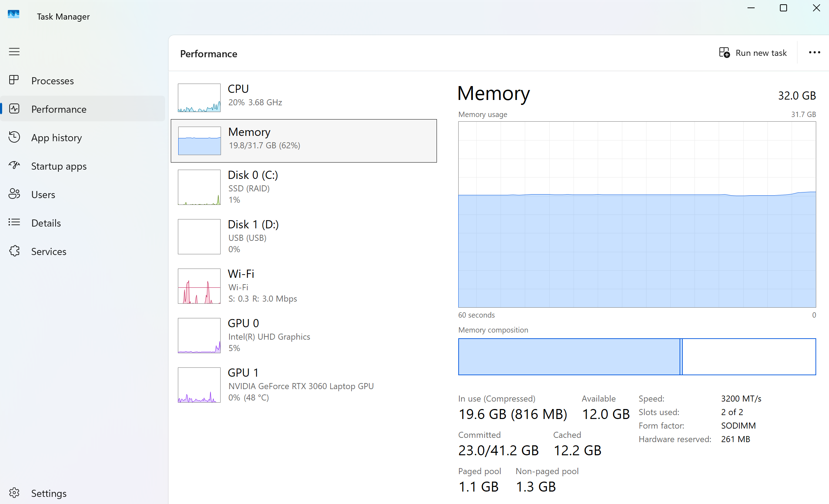Select Disk 1 (D:) USB entry
This screenshot has width=829, height=504.
coord(303,237)
